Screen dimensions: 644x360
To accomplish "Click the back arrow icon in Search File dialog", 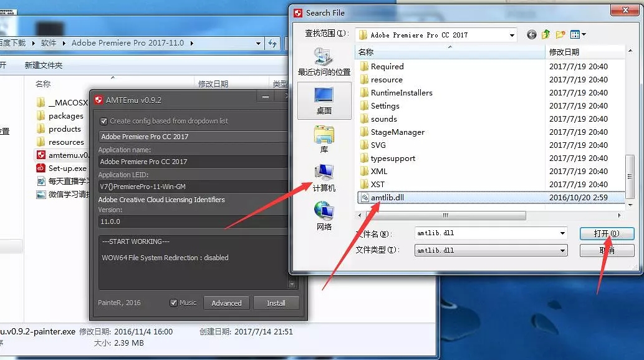I will pos(531,35).
